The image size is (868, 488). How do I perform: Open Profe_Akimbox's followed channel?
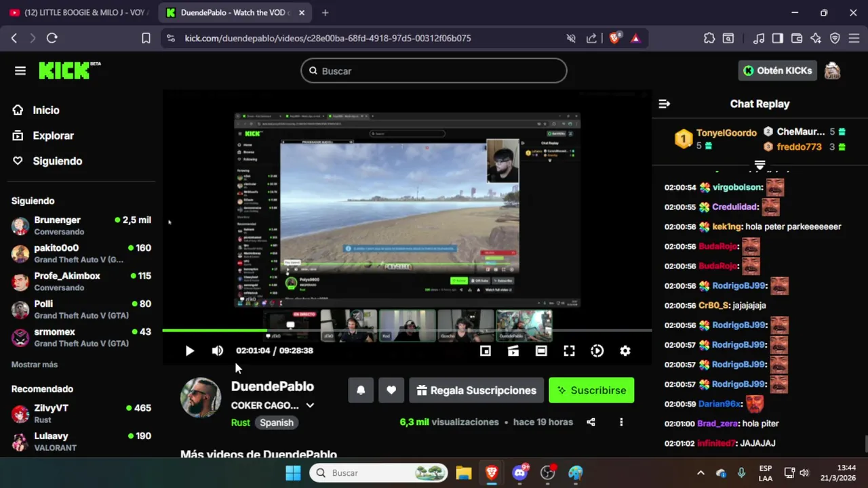81,281
